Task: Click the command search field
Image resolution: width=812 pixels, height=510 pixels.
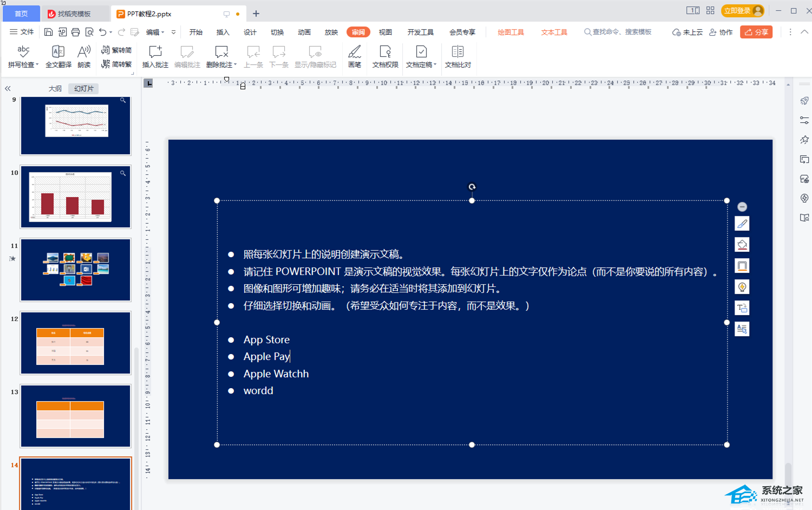Action: pyautogui.click(x=618, y=32)
